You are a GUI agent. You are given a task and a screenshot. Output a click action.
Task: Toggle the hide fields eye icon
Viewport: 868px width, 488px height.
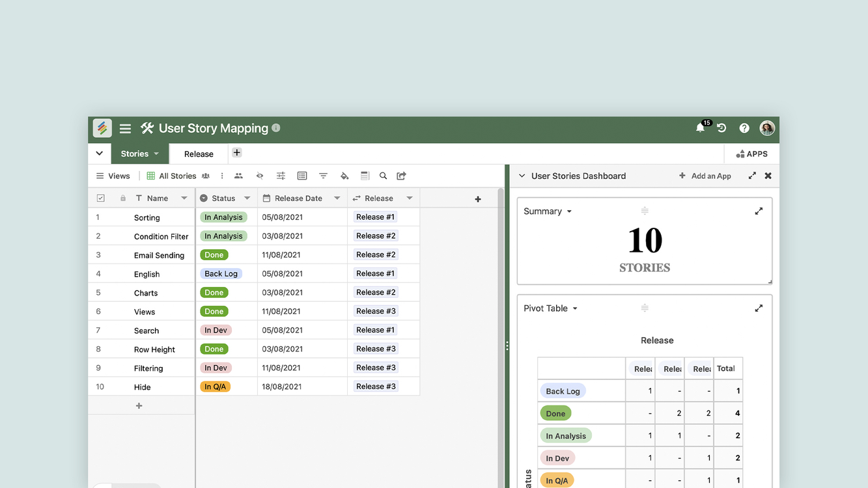pyautogui.click(x=260, y=176)
